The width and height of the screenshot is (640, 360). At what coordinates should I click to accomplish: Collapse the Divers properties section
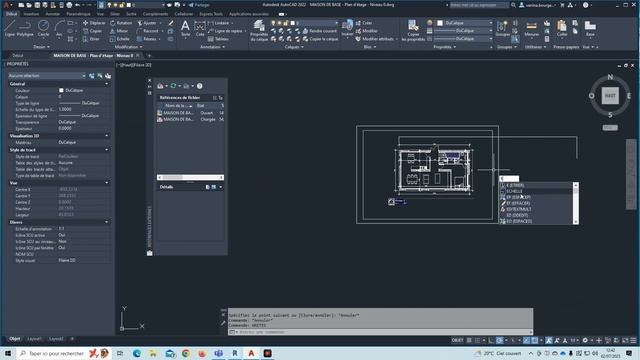tap(107, 222)
